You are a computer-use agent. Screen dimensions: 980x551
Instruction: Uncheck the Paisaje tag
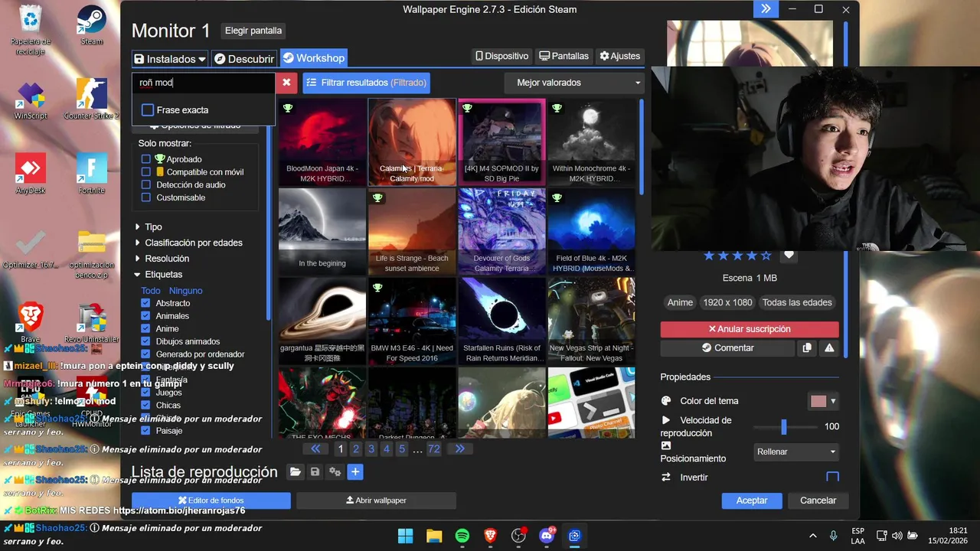tap(145, 431)
